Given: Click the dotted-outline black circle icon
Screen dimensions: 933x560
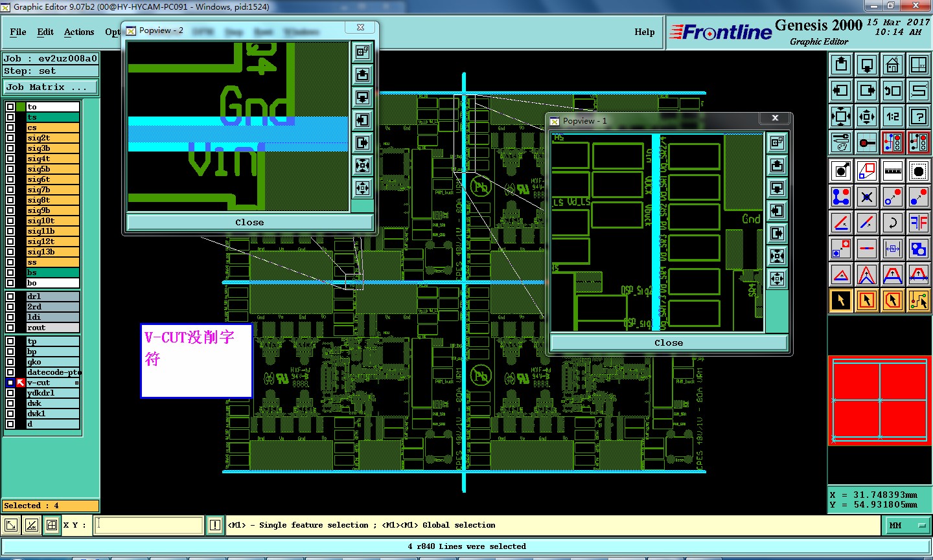Looking at the screenshot, I should click(919, 171).
